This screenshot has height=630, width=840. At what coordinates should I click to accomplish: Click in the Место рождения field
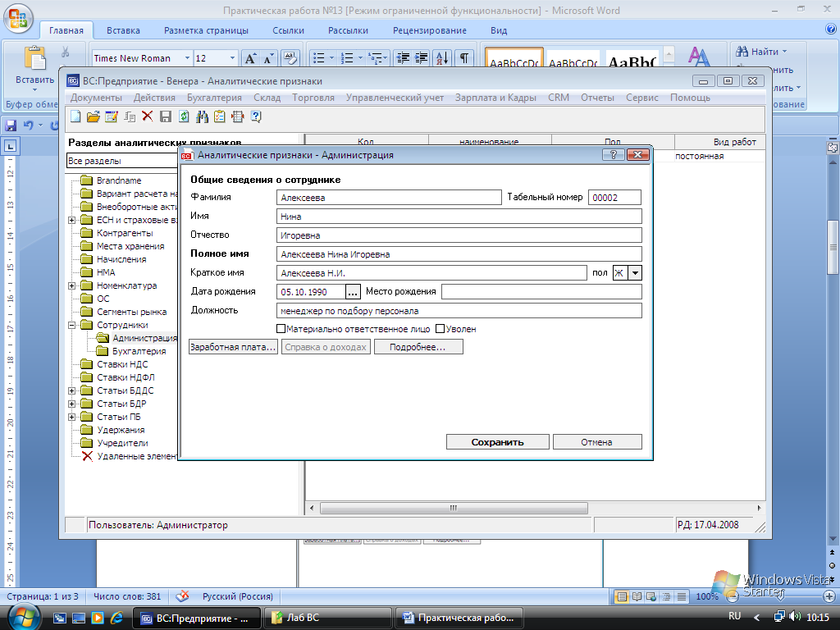click(541, 292)
